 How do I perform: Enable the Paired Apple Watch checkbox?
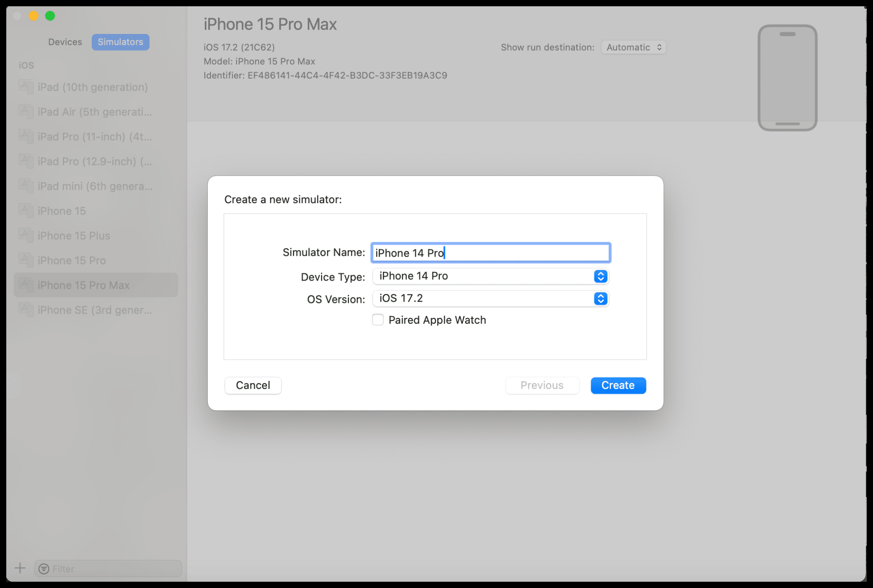pos(378,320)
